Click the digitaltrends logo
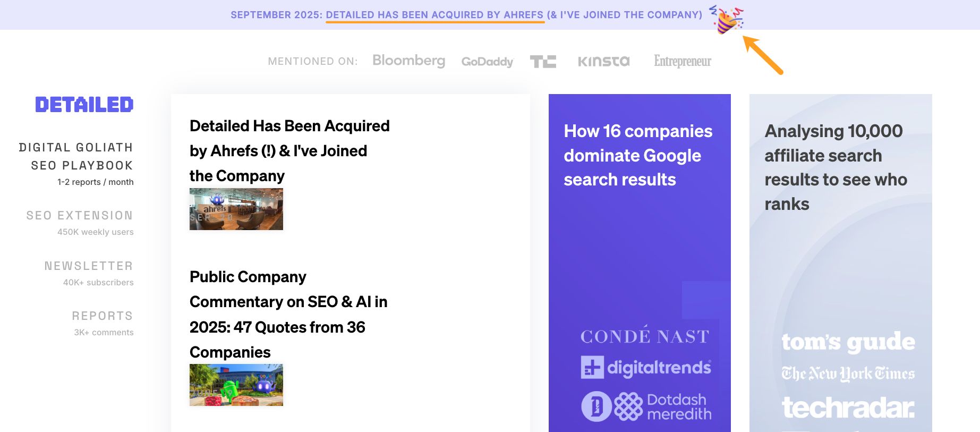 click(x=646, y=367)
